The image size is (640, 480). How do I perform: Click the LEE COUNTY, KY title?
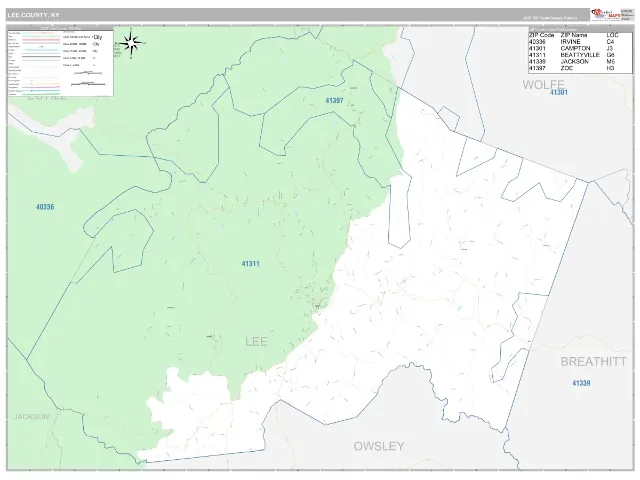33,15
